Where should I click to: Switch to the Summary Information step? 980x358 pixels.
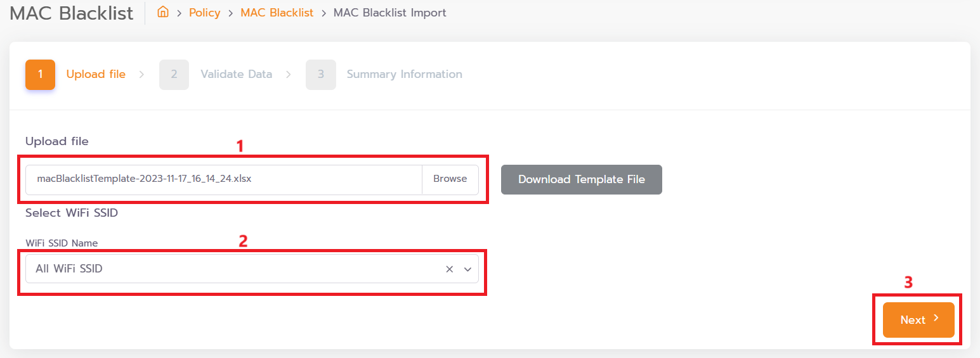coord(405,74)
